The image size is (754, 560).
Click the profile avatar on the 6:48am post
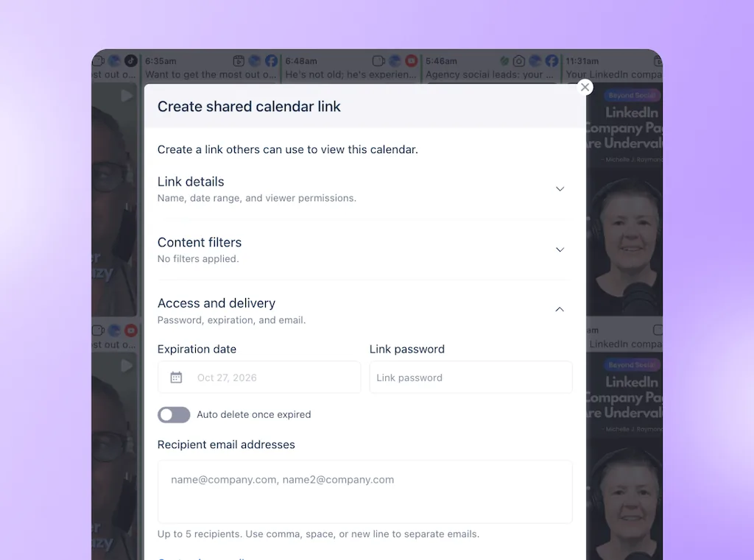395,60
